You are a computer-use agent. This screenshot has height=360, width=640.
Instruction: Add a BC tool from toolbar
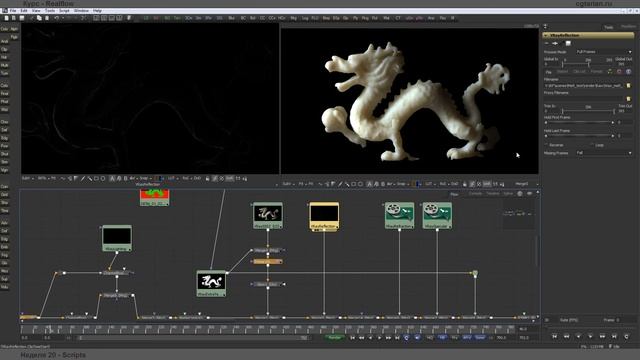click(x=243, y=18)
